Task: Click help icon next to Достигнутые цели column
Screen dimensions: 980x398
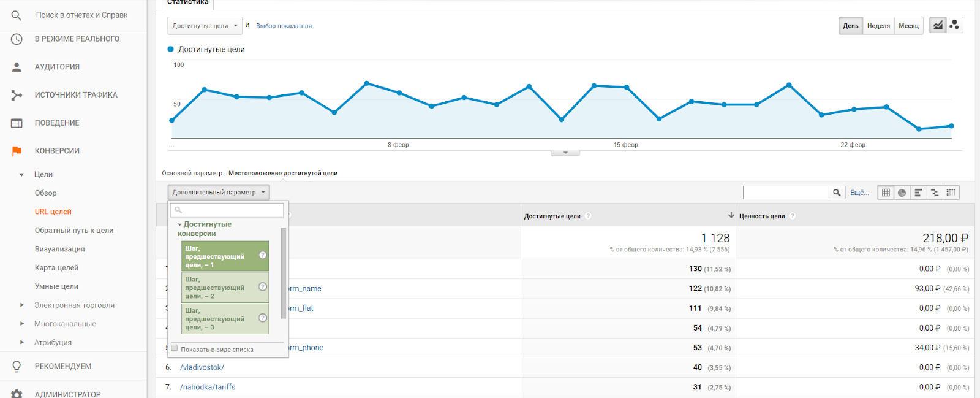Action: point(588,216)
